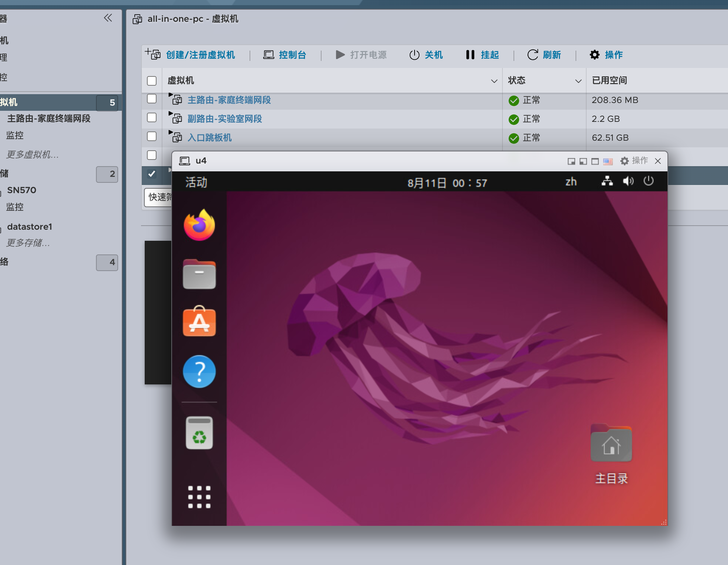Open 监控 under the virtual machine in navigator

click(x=15, y=135)
